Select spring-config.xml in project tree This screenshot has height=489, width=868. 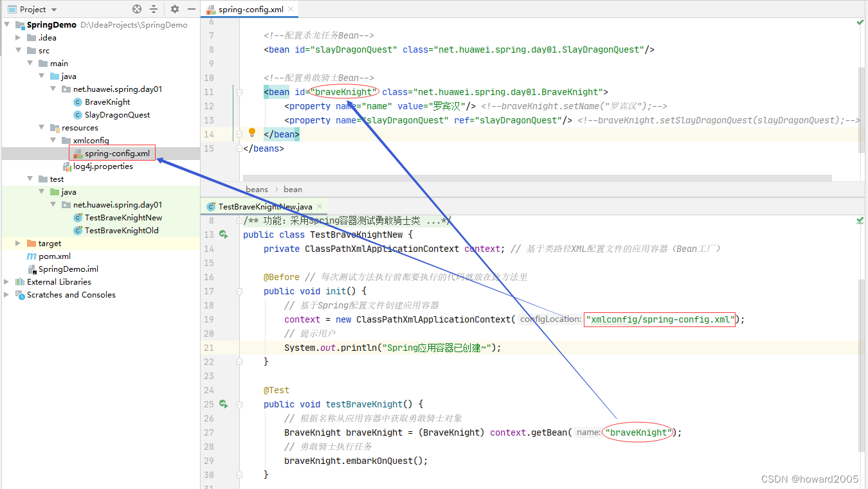[112, 154]
